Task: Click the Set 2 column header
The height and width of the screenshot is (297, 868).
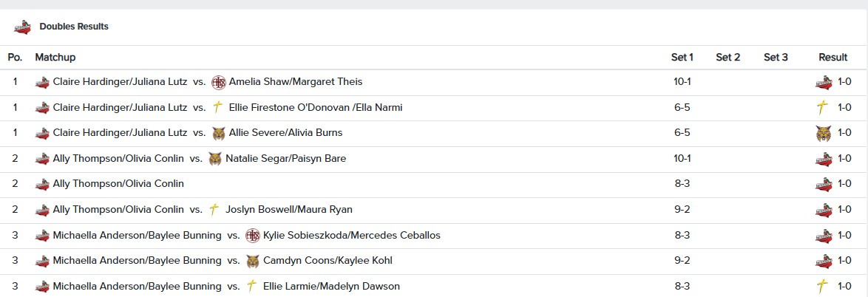Action: click(728, 58)
